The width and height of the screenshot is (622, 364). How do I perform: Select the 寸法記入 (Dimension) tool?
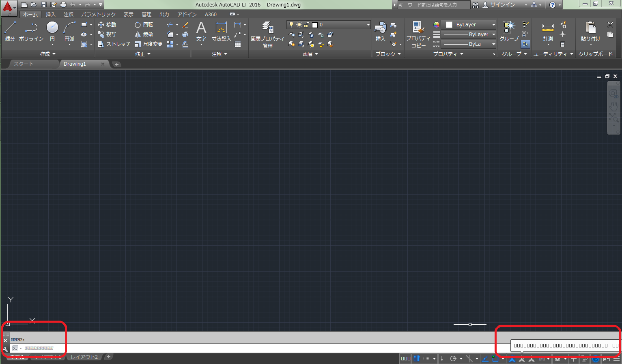[x=221, y=31]
